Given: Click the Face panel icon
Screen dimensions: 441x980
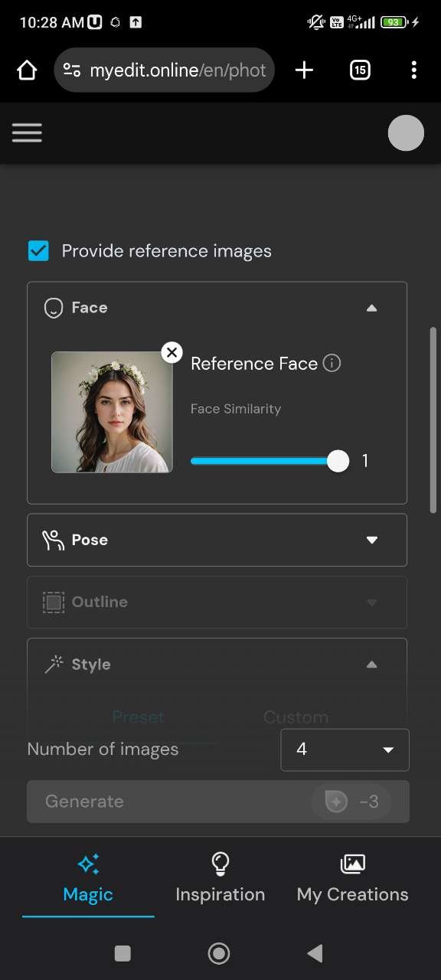Looking at the screenshot, I should coord(53,308).
